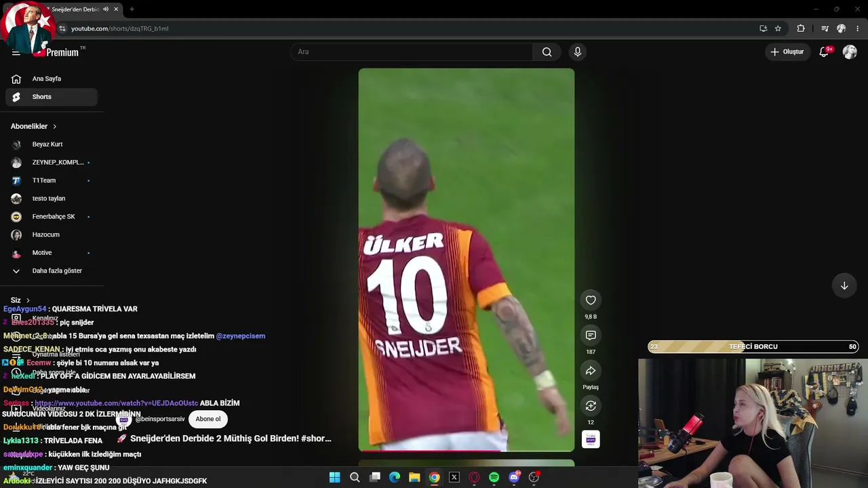Click the @zeynepcisem mention in chat

(241, 336)
